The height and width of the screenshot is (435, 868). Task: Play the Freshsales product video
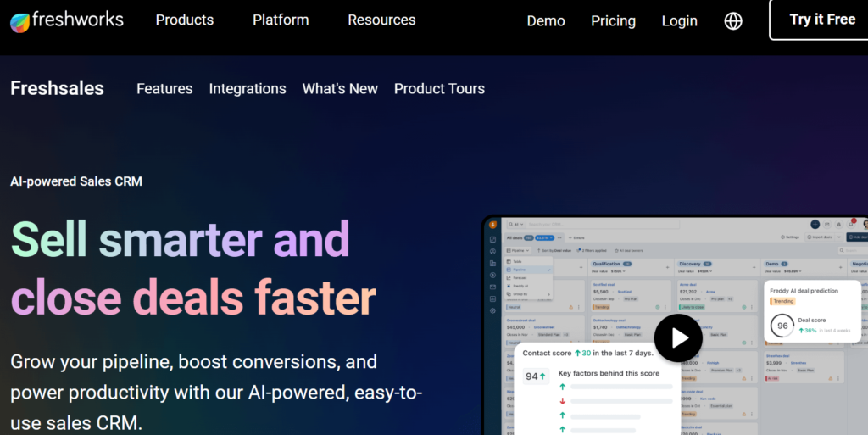[x=678, y=337]
